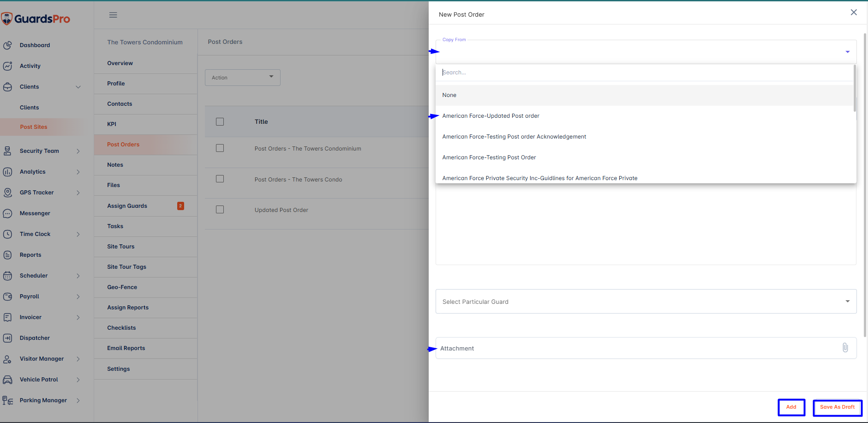Open the Site Tour Tags page
868x423 pixels.
pos(146,267)
